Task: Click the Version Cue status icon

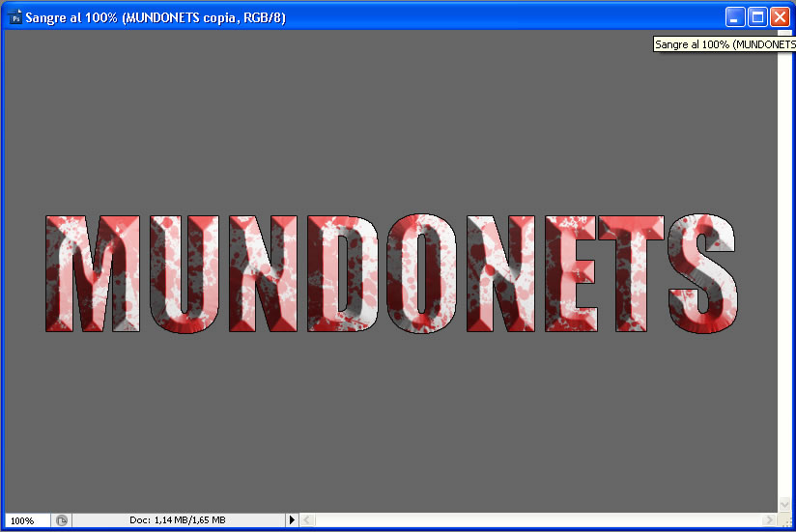Action: pyautogui.click(x=62, y=520)
